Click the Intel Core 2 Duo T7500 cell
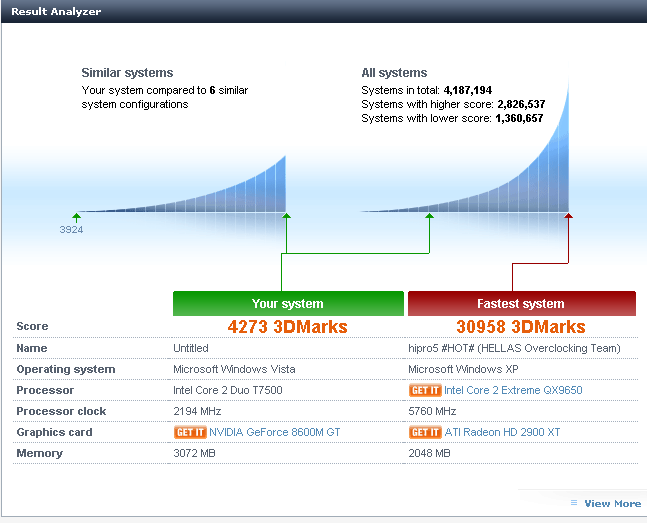 [x=227, y=390]
